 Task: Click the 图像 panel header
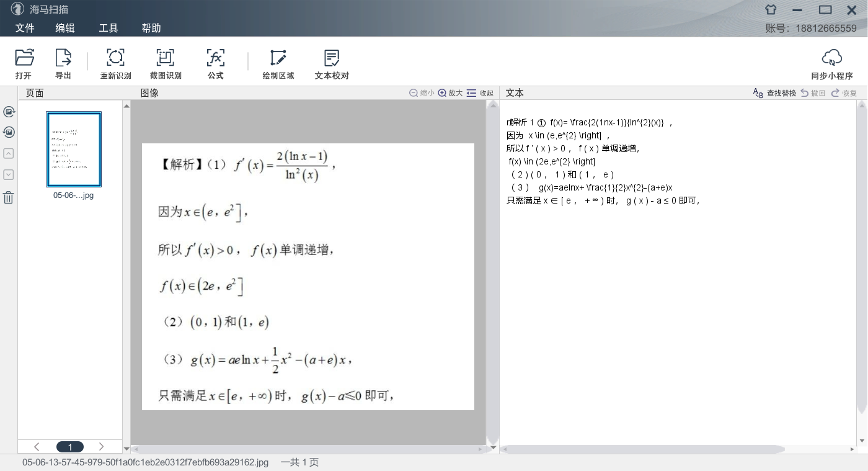tap(149, 93)
